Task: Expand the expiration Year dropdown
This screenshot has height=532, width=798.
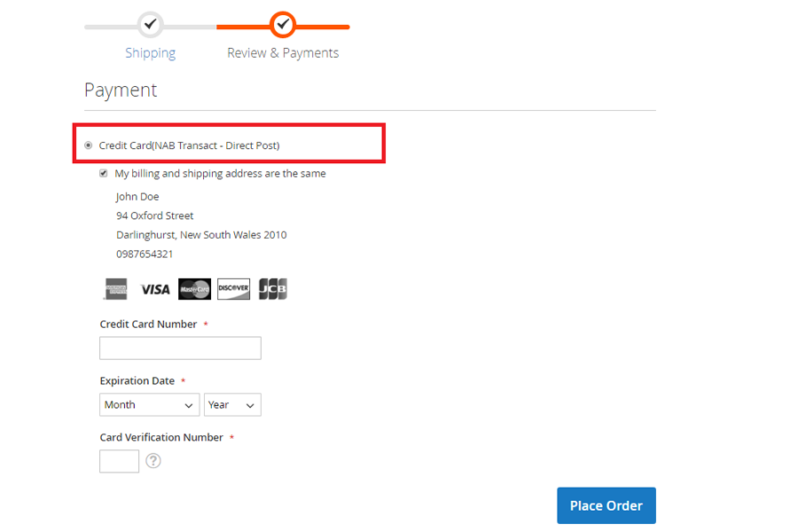Action: click(232, 405)
